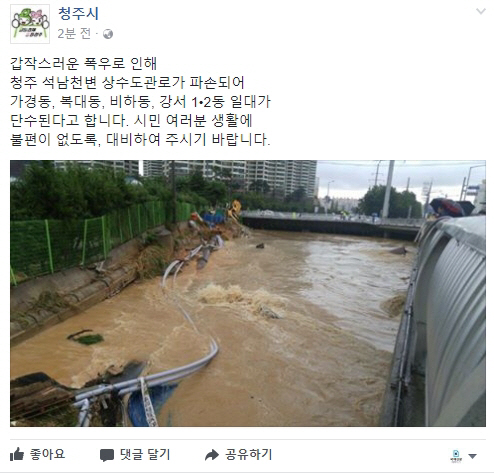Click the 청주시 page name link
Image resolution: width=494 pixels, height=473 pixels.
[78, 14]
